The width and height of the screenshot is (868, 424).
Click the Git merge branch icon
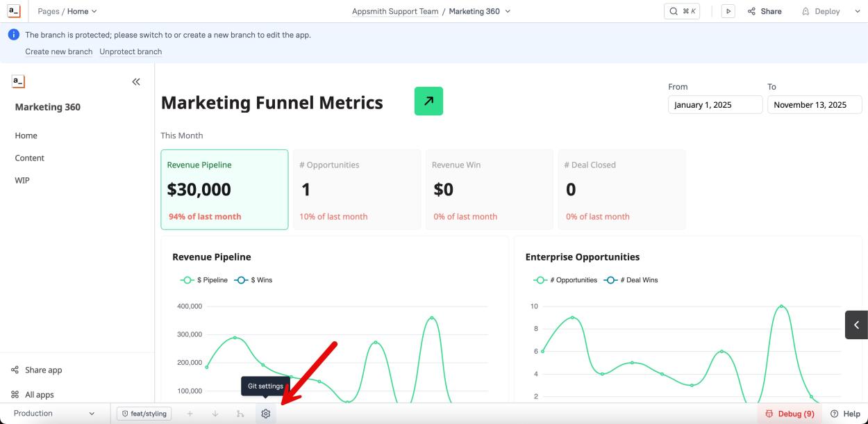click(x=240, y=414)
